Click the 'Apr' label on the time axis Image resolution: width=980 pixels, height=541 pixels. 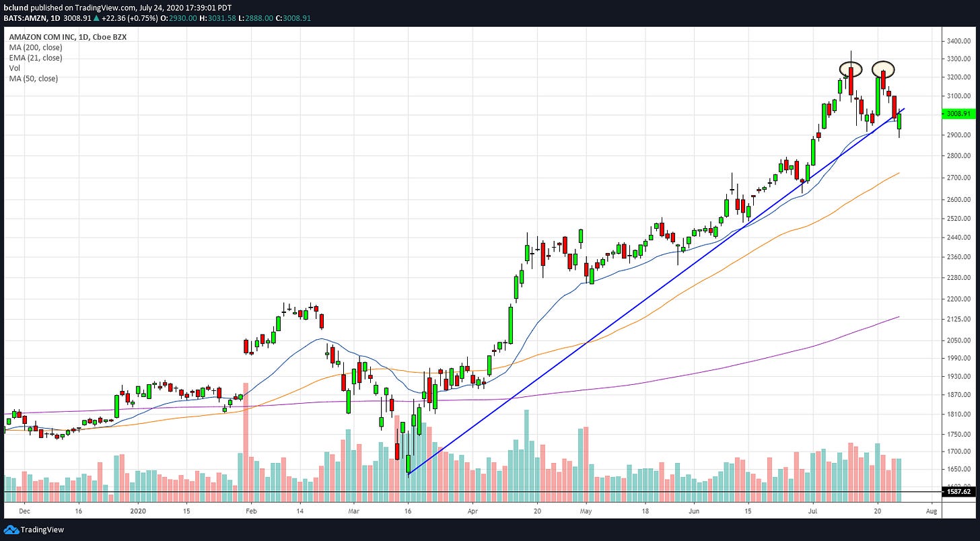472,511
